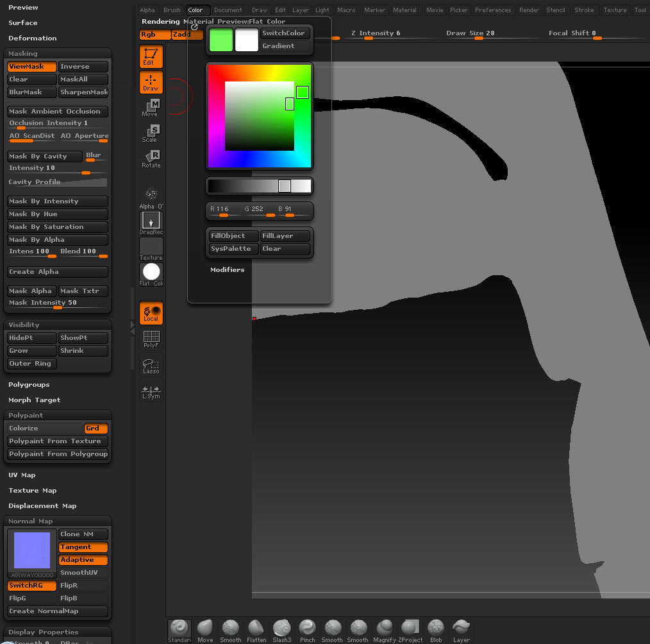Screen dimensions: 650x644
Task: Expand the Displacement Map subpalette
Action: pos(42,506)
